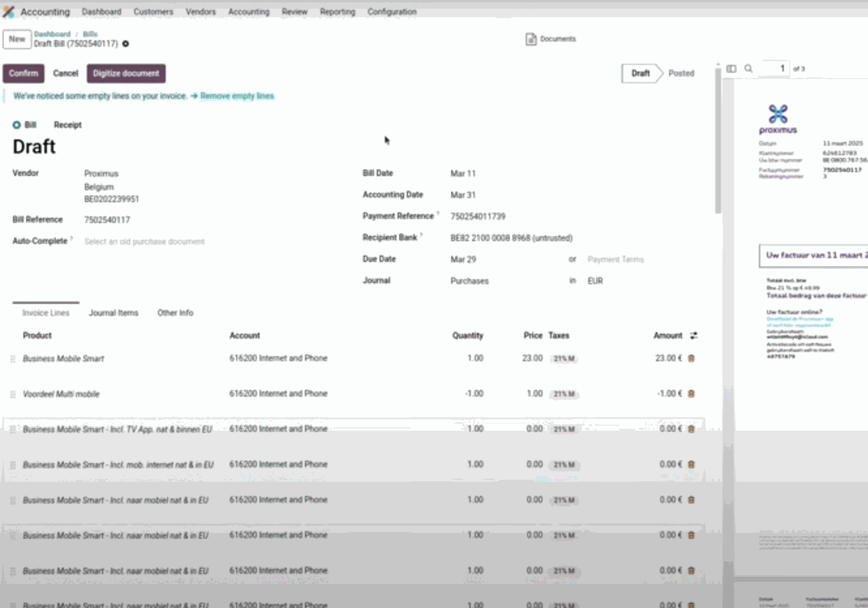
Task: Open the Reporting menu
Action: (337, 12)
